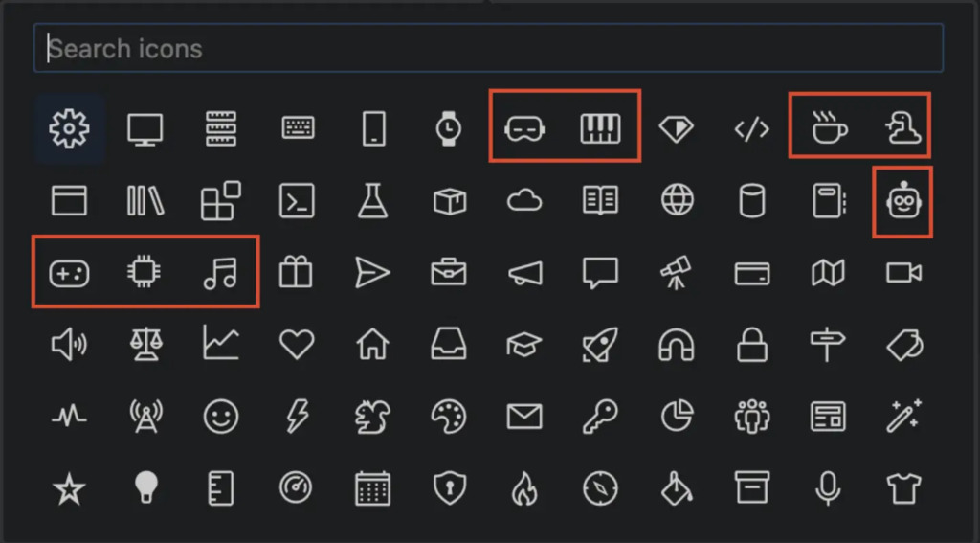Select the magic wand icon
The width and height of the screenshot is (980, 543).
902,417
